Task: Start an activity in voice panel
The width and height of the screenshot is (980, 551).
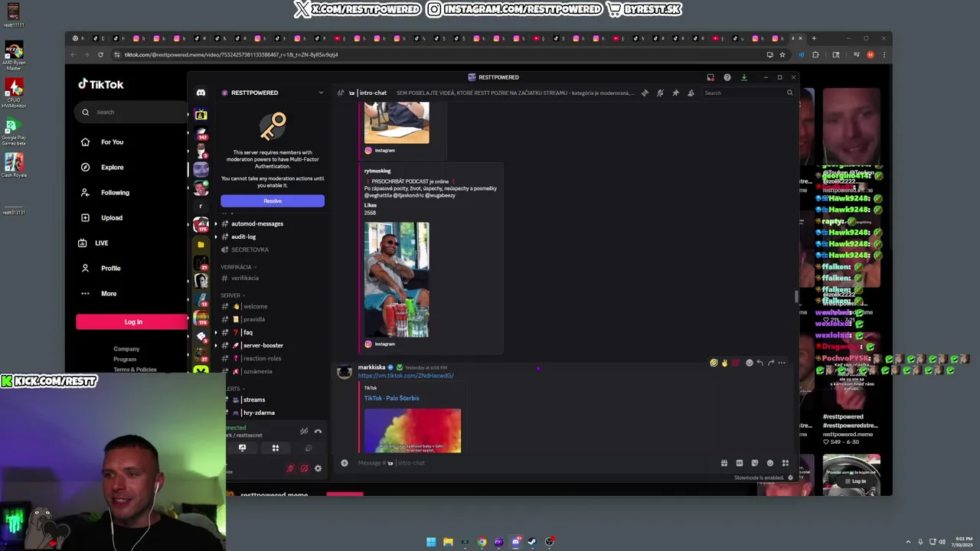Action: [276, 448]
